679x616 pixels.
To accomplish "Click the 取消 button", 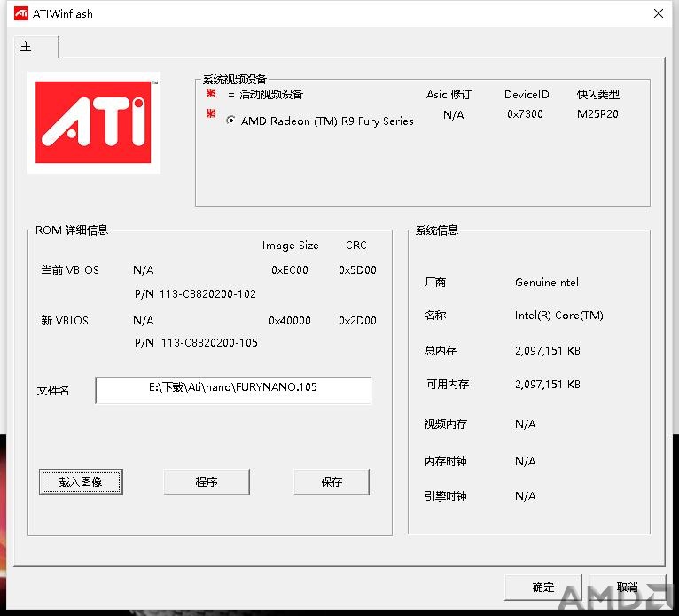I will (627, 588).
